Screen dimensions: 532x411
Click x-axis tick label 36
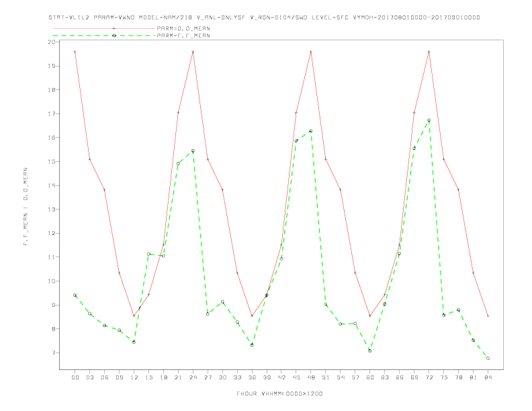(x=252, y=377)
